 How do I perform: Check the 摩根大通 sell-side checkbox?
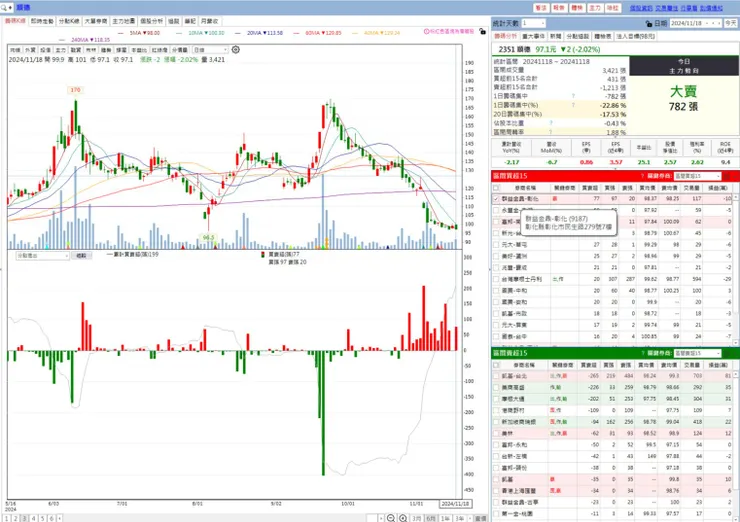pos(496,399)
